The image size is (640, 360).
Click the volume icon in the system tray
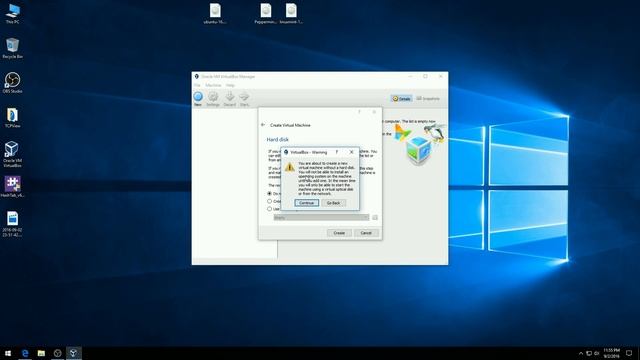click(x=596, y=353)
